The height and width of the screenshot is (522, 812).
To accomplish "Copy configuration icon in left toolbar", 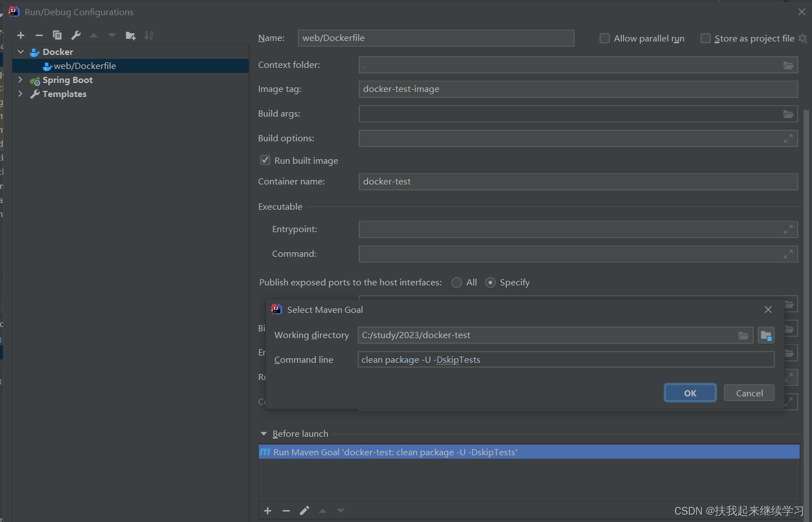I will [57, 35].
